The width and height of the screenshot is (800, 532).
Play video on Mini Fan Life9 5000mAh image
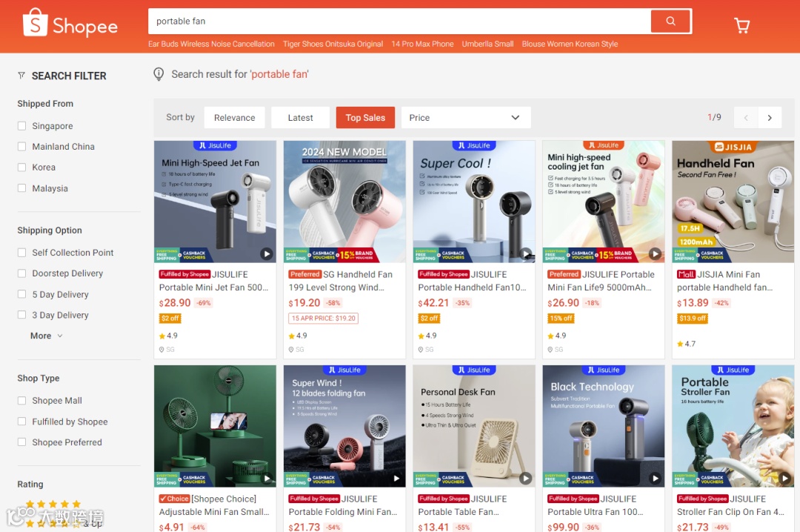tap(655, 253)
